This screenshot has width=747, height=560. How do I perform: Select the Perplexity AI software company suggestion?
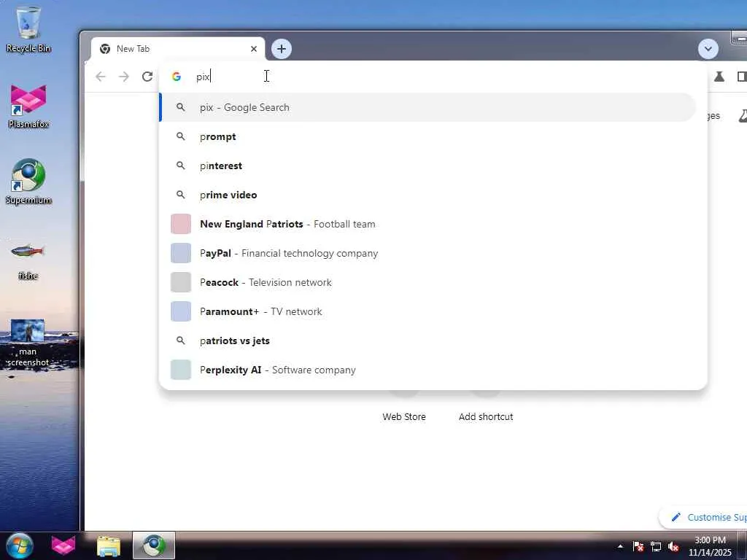pyautogui.click(x=427, y=370)
